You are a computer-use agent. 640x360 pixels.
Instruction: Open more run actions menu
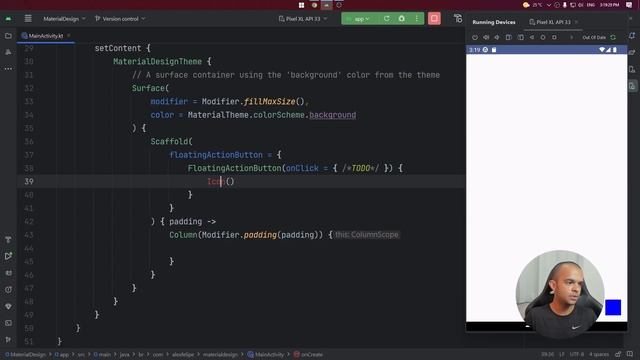pyautogui.click(x=417, y=18)
